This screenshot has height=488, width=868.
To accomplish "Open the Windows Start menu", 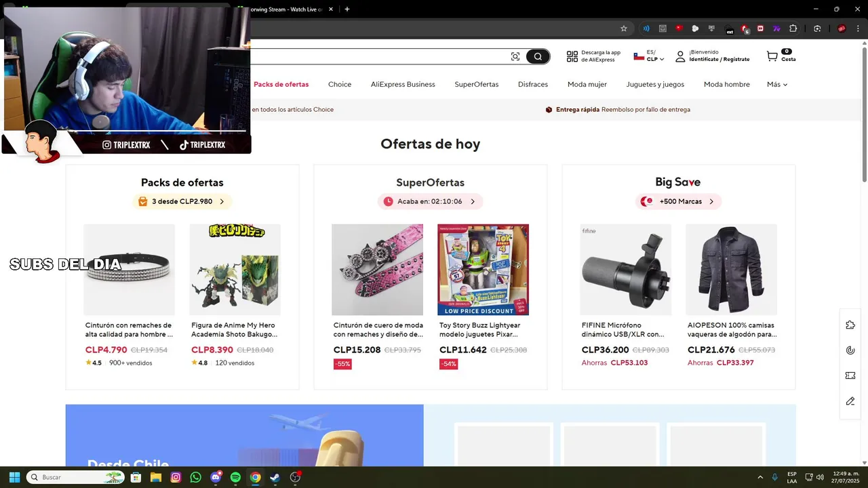I will point(14,477).
